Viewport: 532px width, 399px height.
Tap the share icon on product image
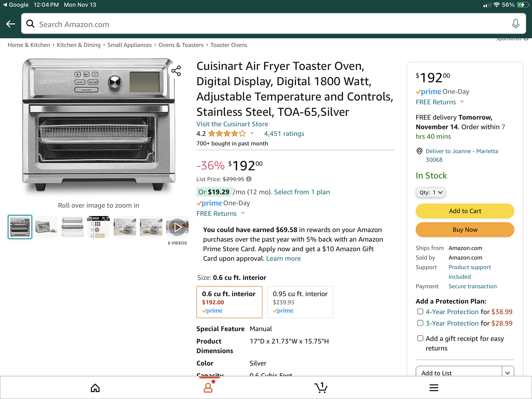[176, 71]
